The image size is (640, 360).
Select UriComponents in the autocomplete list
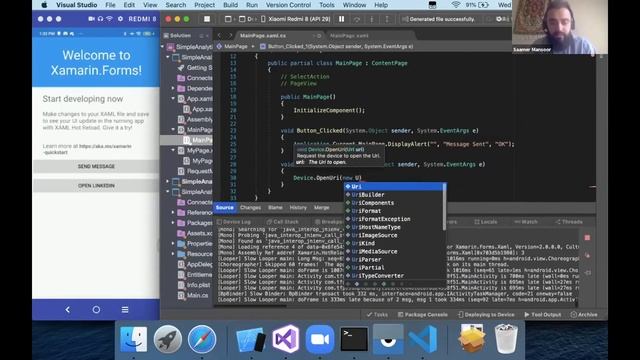(x=394, y=203)
